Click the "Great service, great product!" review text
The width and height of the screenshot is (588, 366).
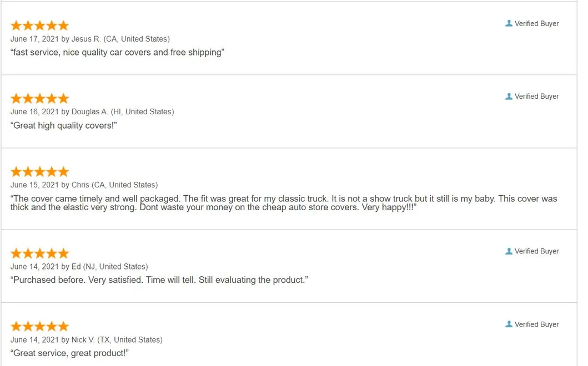(x=69, y=353)
